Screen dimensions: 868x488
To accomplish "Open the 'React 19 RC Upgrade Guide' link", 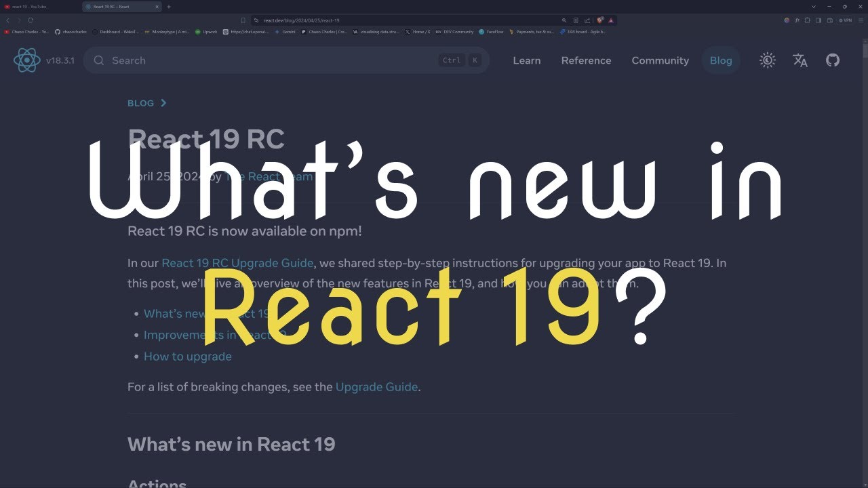I will pos(237,263).
